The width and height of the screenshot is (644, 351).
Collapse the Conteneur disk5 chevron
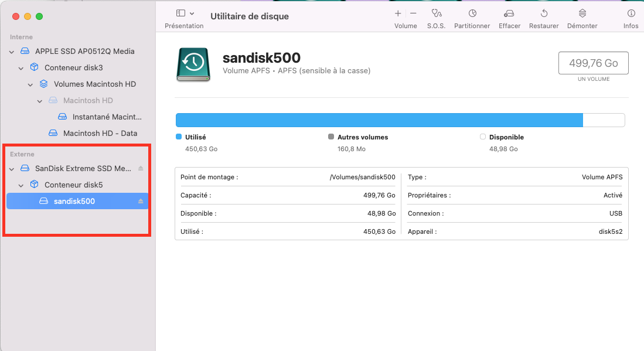click(21, 185)
